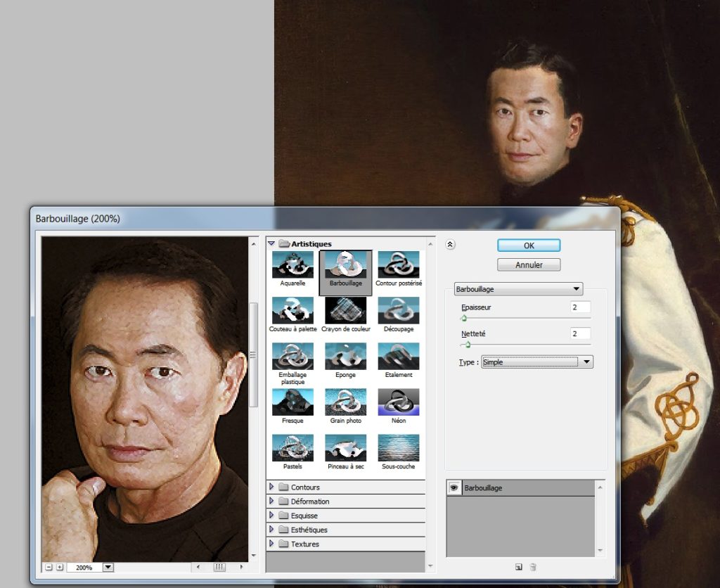Click the OK button
This screenshot has height=588, width=720.
[x=529, y=245]
